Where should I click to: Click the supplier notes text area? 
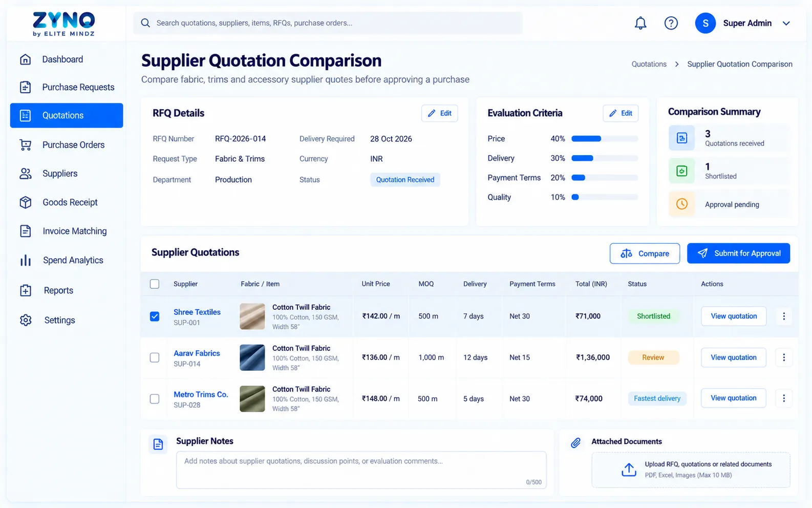(x=361, y=470)
